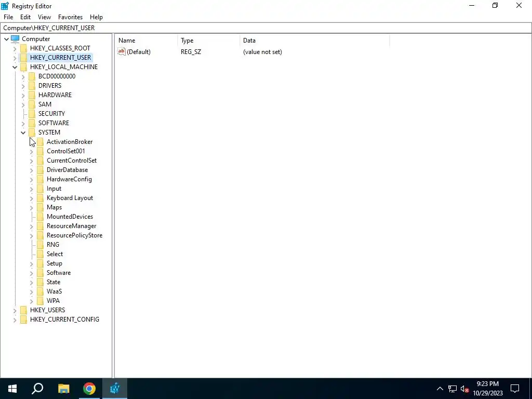Image resolution: width=532 pixels, height=399 pixels.
Task: Click the DriverDatabase folder icon
Action: click(x=40, y=170)
